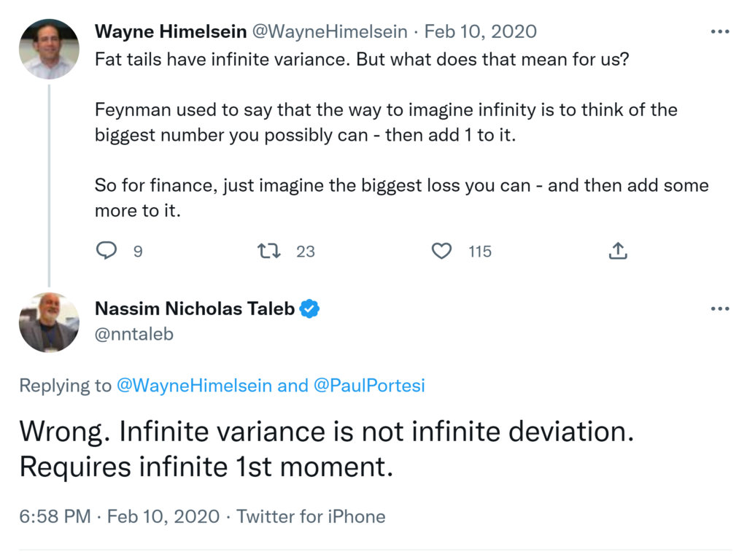Click the Nassim Nicholas Taleb display name

pyautogui.click(x=195, y=308)
